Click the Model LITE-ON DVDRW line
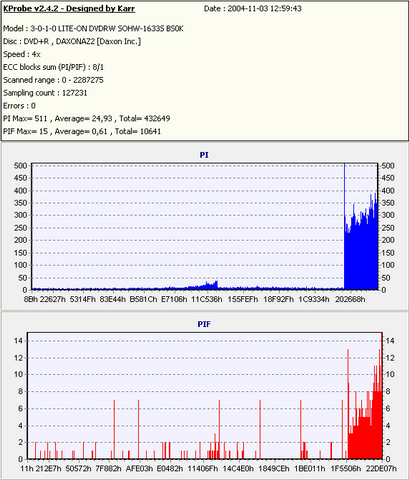The image size is (409, 480). coord(93,29)
